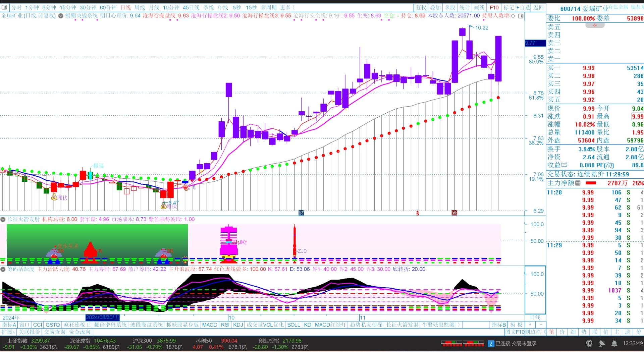Zoom out chart with − button

[541, 325]
